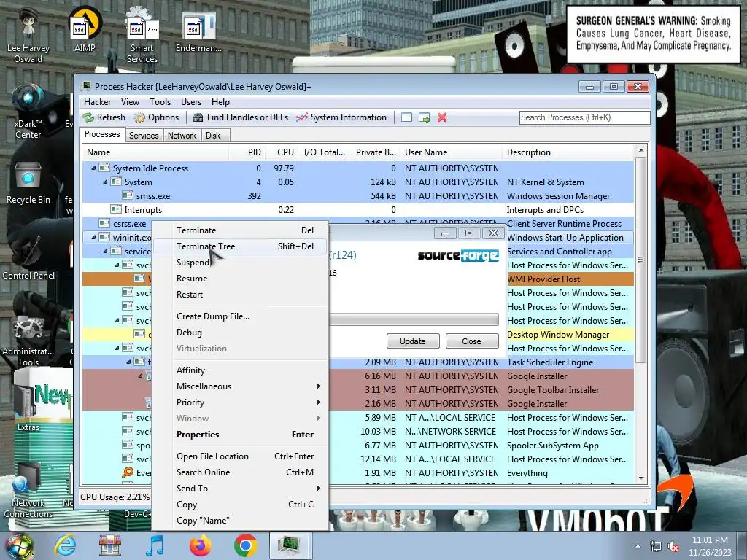747x560 pixels.
Task: Open the View menu
Action: click(x=130, y=102)
